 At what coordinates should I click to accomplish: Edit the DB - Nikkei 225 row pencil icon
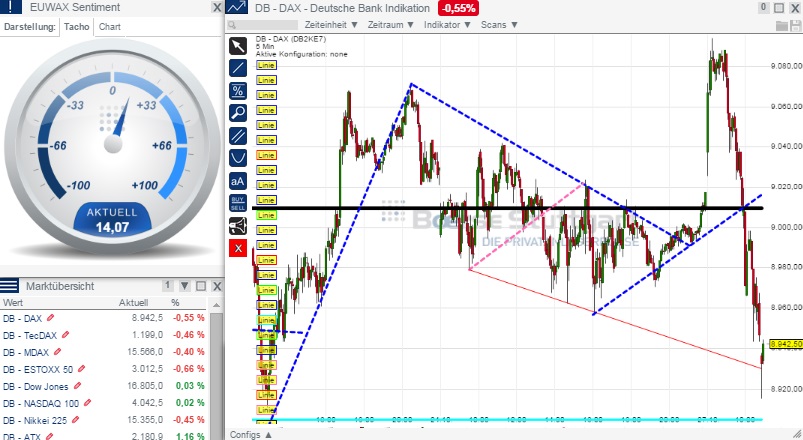(x=76, y=420)
